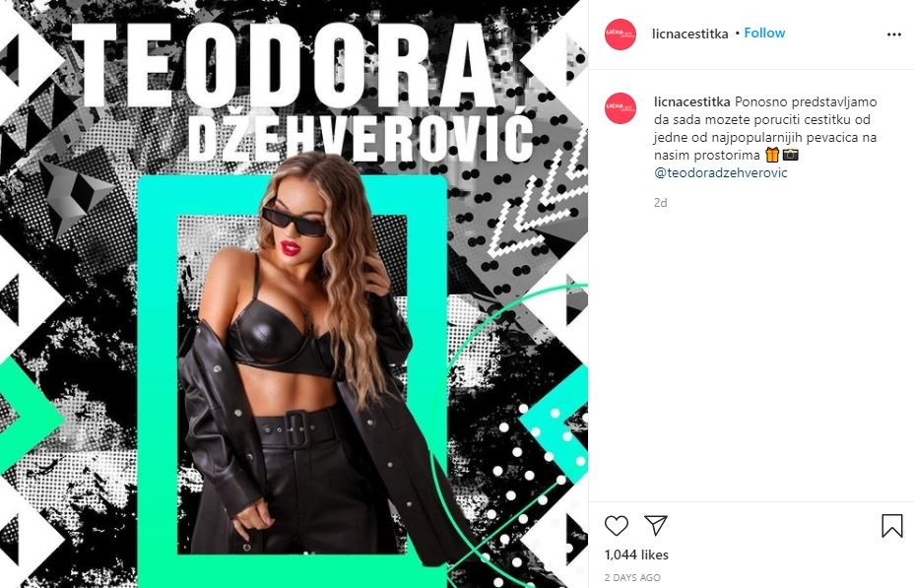Screen dimensions: 914x588
Task: Share the post via paper plane icon
Action: point(656,526)
